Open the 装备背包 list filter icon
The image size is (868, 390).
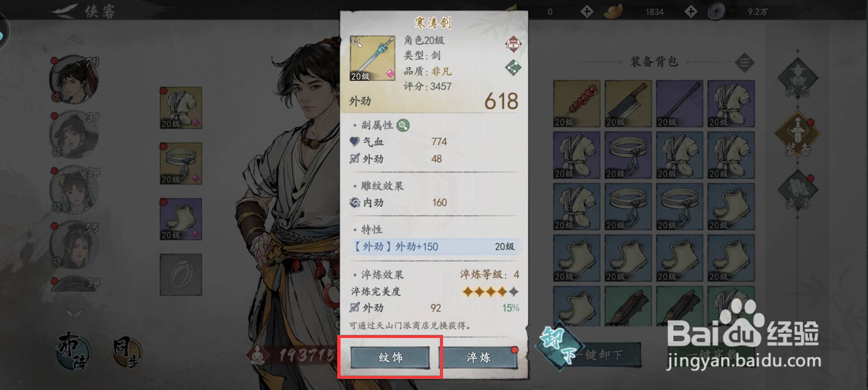pyautogui.click(x=745, y=62)
